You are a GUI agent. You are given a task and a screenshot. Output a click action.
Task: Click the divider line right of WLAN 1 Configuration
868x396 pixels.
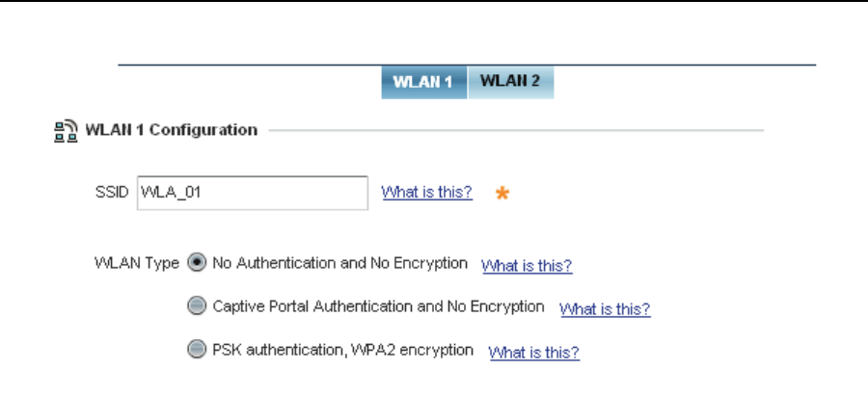515,129
